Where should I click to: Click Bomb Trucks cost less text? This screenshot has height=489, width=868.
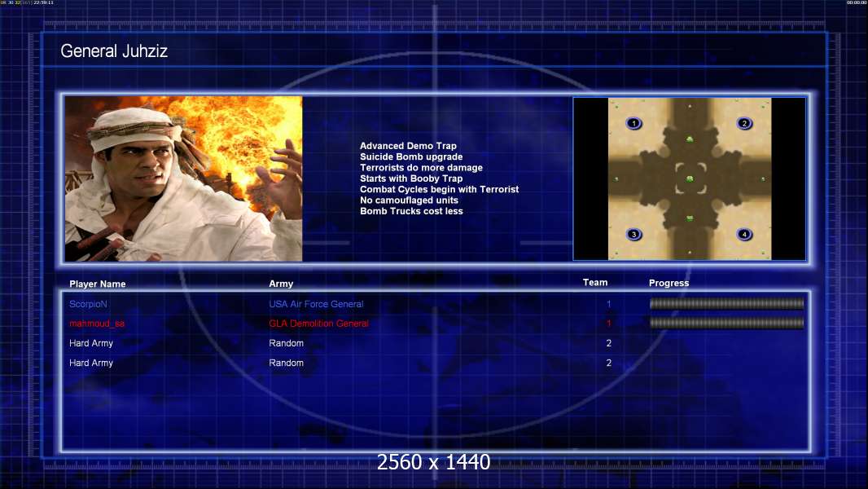click(411, 211)
